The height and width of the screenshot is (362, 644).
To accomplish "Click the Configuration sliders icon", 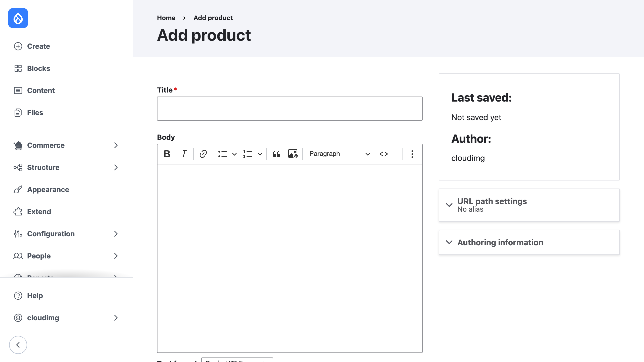I will click(x=18, y=234).
